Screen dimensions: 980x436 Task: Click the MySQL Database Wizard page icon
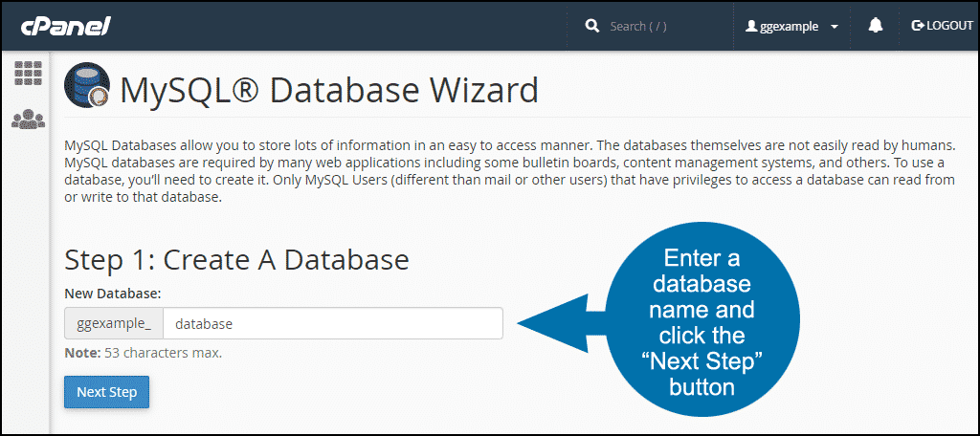pos(87,89)
